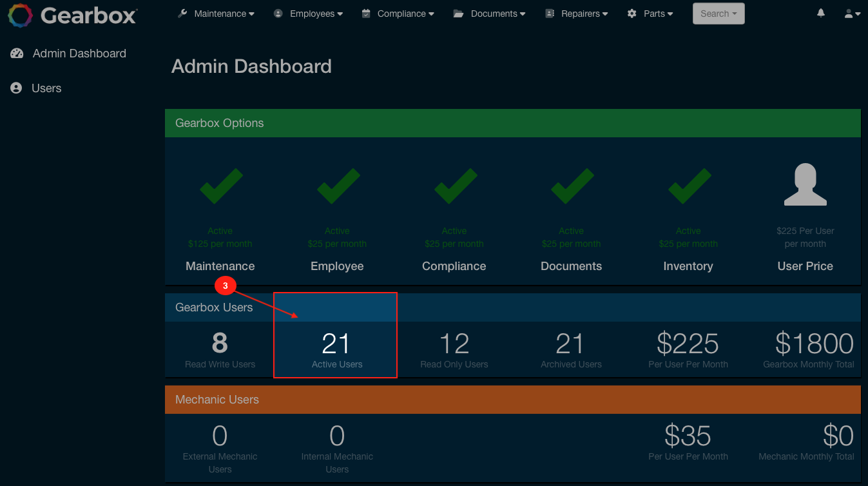Click the Compliance green checkmark
The width and height of the screenshot is (868, 486).
click(454, 186)
